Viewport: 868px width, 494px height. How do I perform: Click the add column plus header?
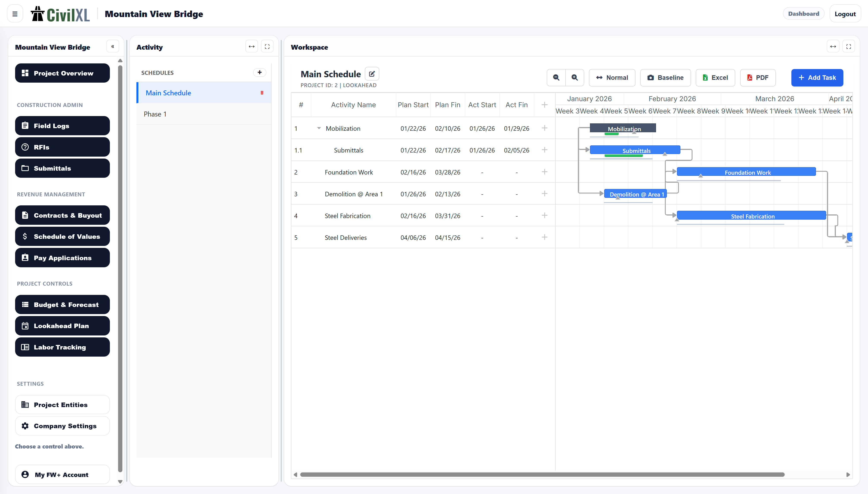pyautogui.click(x=544, y=105)
